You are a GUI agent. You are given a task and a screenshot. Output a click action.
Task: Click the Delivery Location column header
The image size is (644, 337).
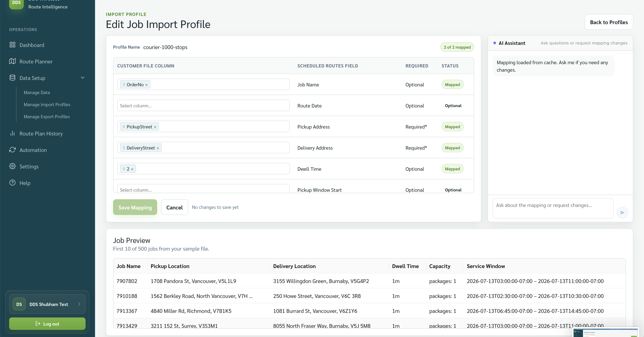[294, 266]
